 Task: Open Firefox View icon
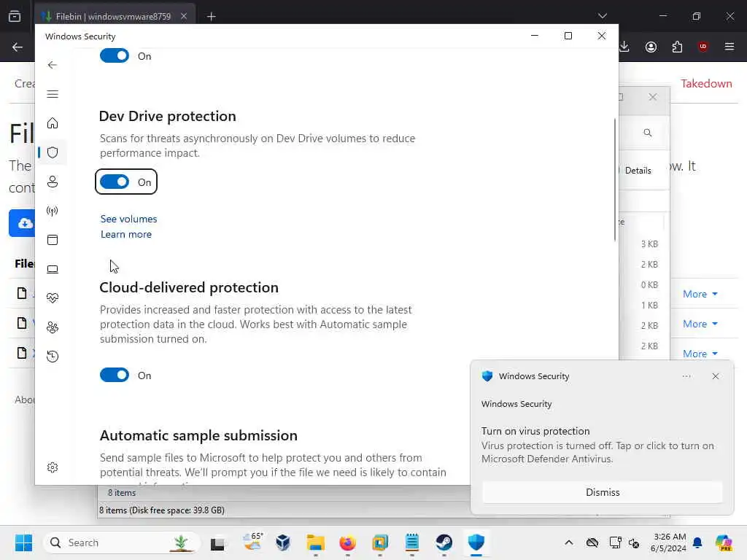click(15, 17)
